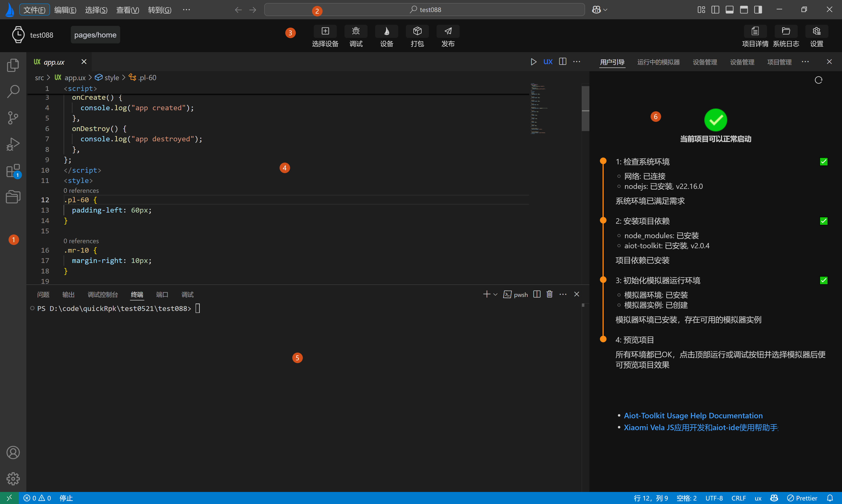Click the 系统日志 folder icon

(786, 31)
